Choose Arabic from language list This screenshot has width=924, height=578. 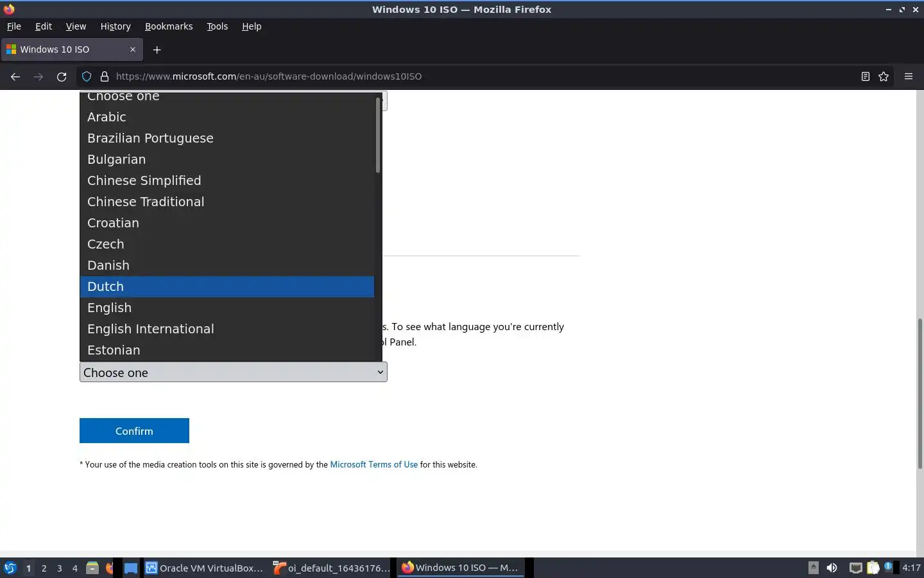(227, 117)
